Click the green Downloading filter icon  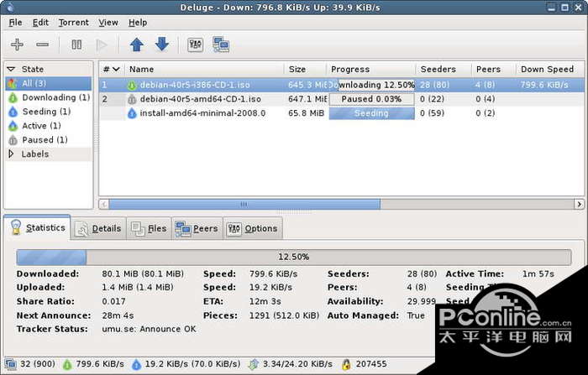click(x=13, y=98)
